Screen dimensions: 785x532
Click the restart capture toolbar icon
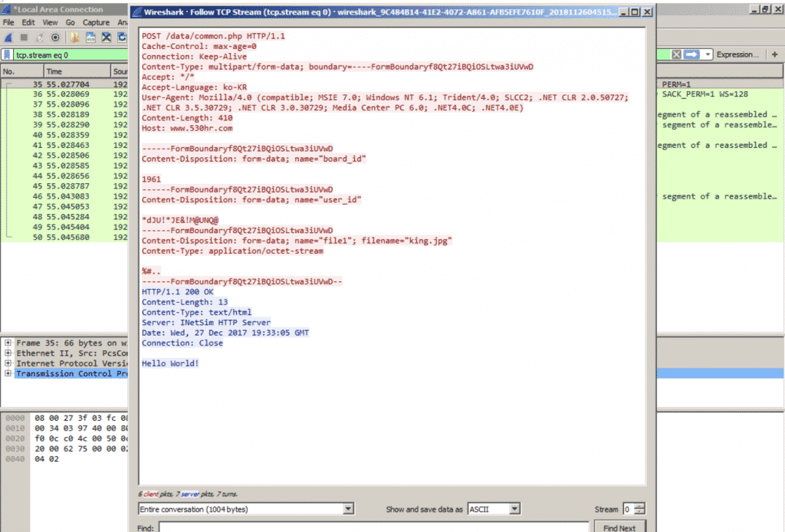click(39, 37)
